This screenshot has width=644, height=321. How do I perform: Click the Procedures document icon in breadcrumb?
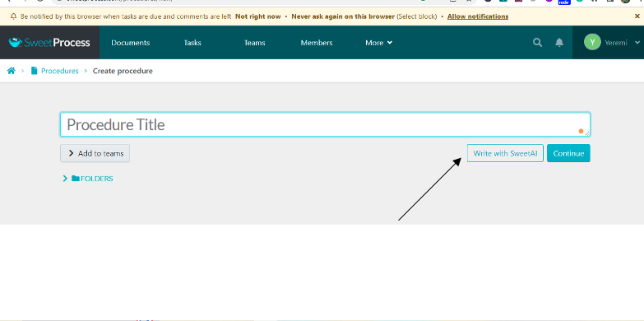[34, 71]
